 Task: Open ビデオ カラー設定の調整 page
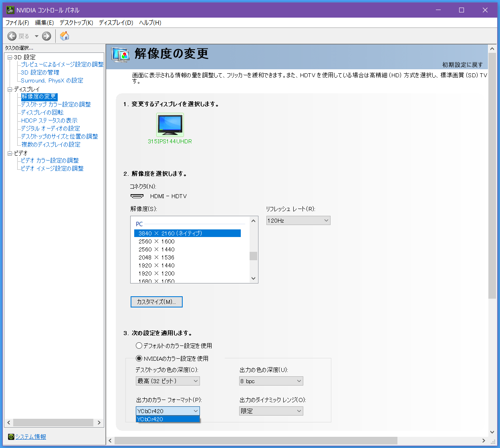point(50,161)
